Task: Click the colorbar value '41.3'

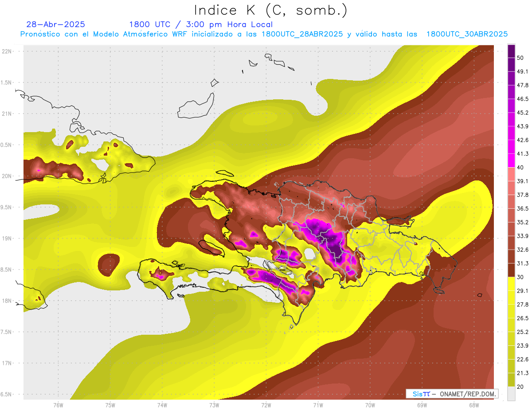Action: pyautogui.click(x=522, y=154)
